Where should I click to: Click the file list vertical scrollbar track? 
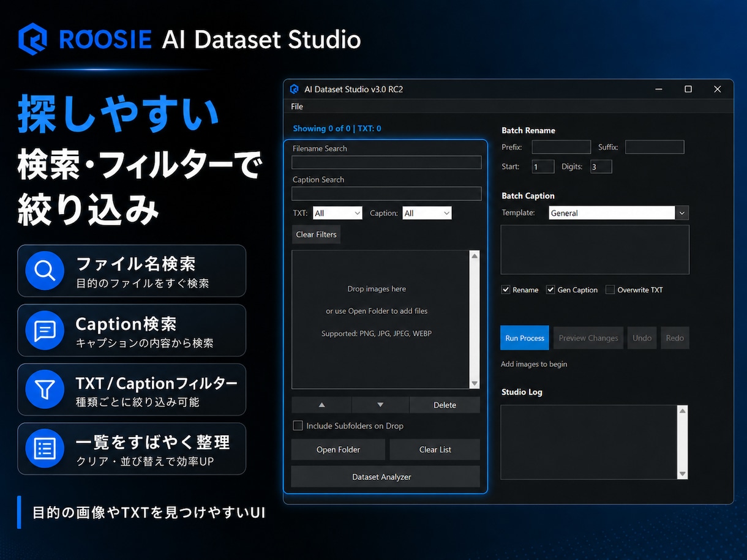(x=475, y=319)
